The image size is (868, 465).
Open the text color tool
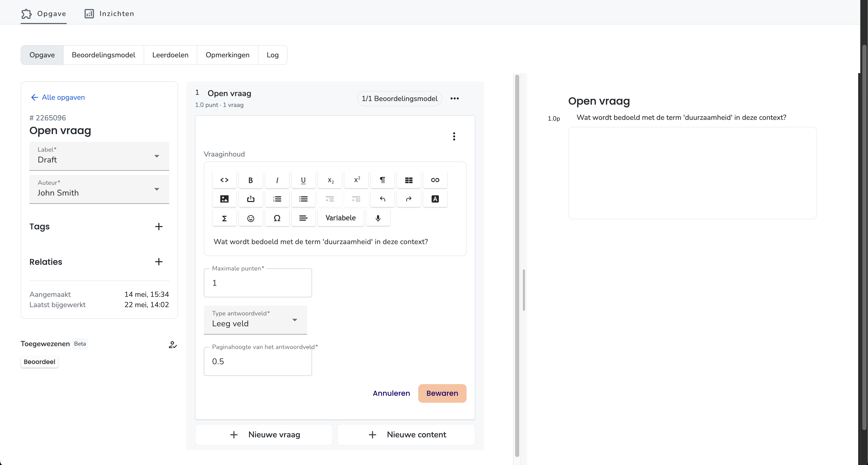pos(435,199)
